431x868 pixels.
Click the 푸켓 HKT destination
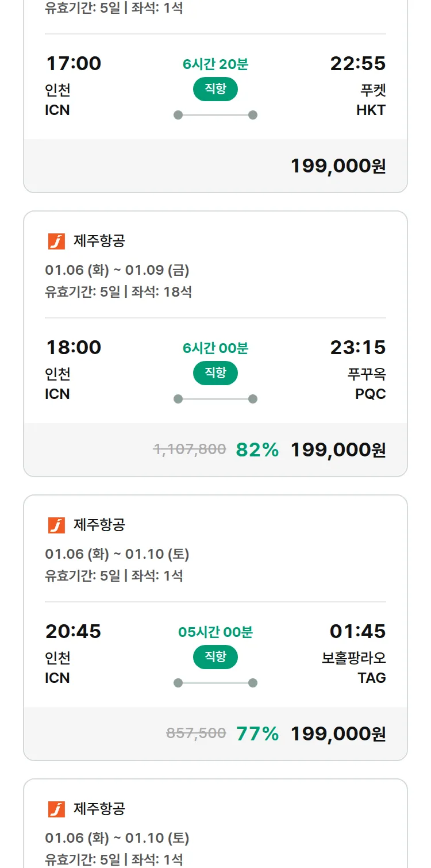tap(371, 100)
